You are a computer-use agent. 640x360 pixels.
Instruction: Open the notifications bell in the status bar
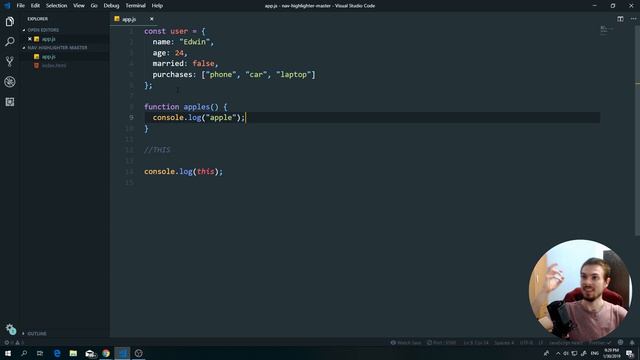coord(632,342)
